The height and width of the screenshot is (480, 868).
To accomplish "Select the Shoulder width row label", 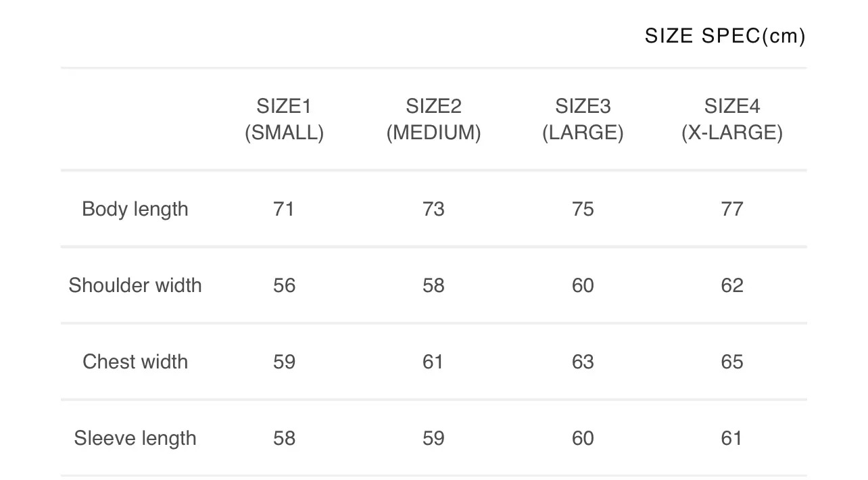I will tap(135, 285).
